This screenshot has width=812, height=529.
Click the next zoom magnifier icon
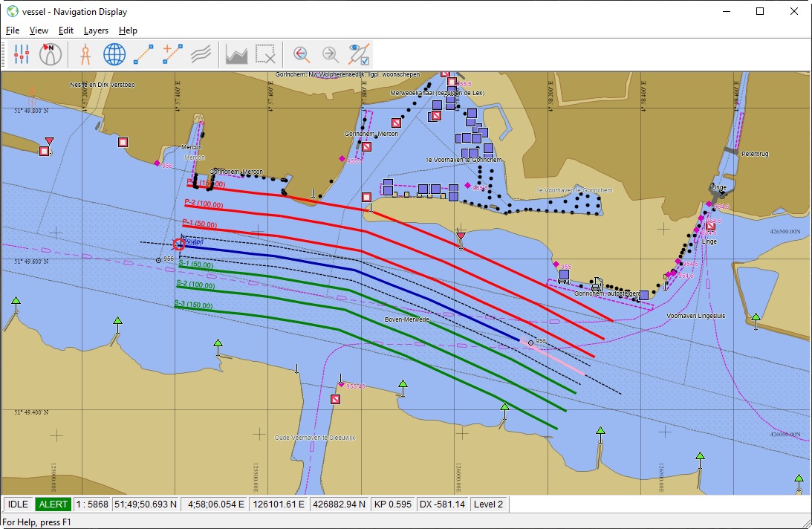pyautogui.click(x=330, y=54)
